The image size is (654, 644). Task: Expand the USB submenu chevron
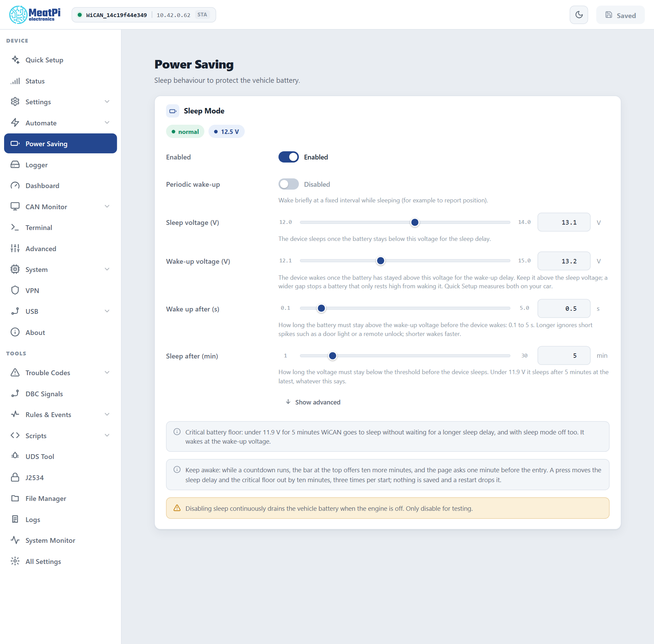pos(107,311)
